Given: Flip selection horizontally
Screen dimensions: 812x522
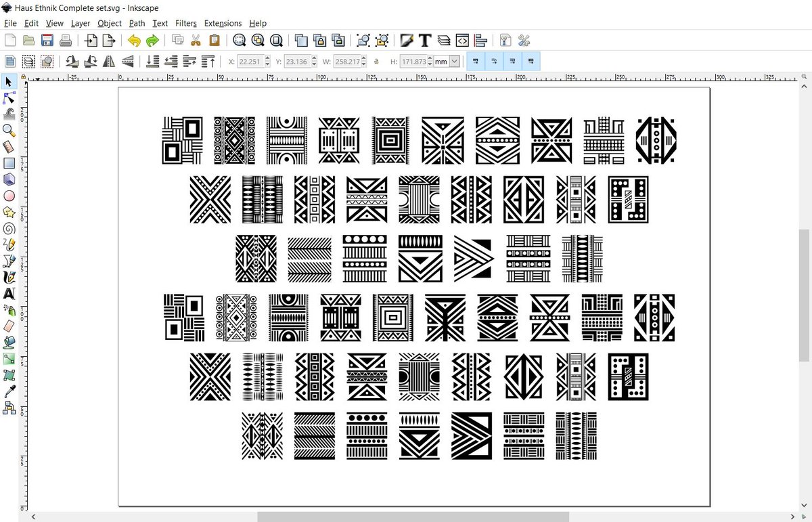Looking at the screenshot, I should (109, 62).
